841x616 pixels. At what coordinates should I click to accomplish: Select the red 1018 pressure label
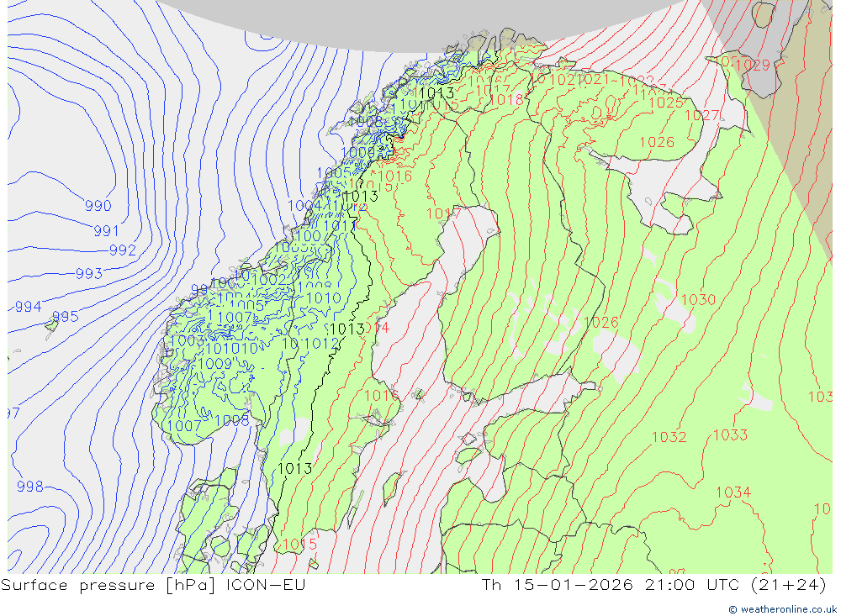[x=507, y=100]
